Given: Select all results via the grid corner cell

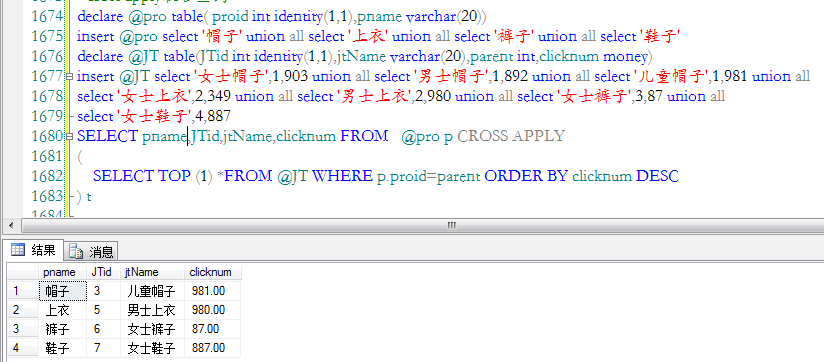Looking at the screenshot, I should (23, 272).
